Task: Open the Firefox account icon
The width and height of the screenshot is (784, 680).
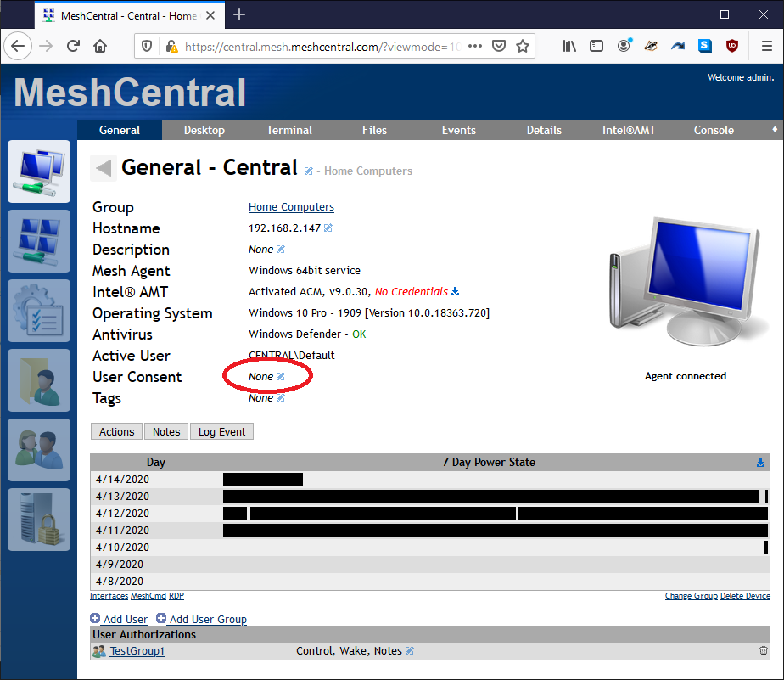Action: (x=624, y=46)
